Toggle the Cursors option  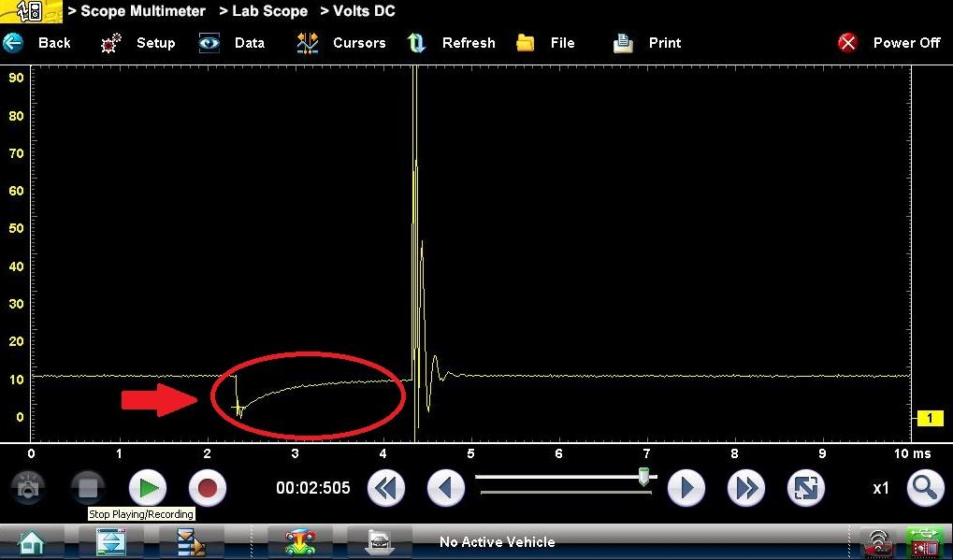click(341, 43)
